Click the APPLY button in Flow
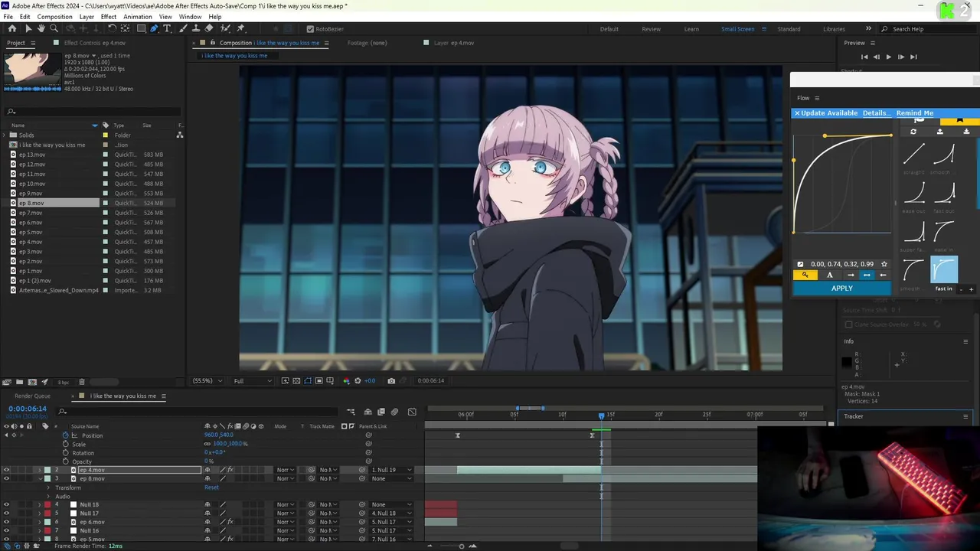Screen dimensions: 980x551 tap(842, 289)
